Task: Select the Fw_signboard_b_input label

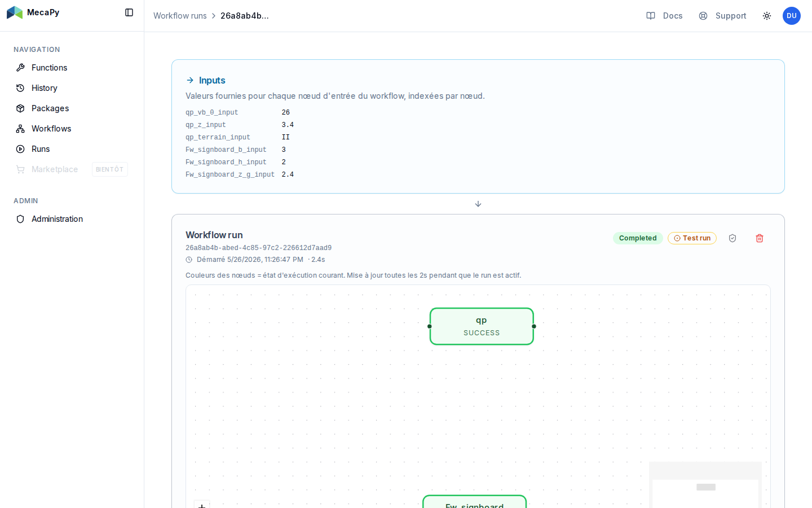Action: [226, 150]
